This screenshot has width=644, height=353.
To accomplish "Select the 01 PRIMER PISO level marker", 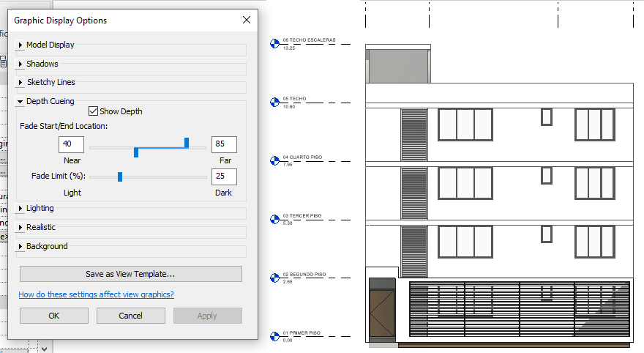I will [x=274, y=337].
